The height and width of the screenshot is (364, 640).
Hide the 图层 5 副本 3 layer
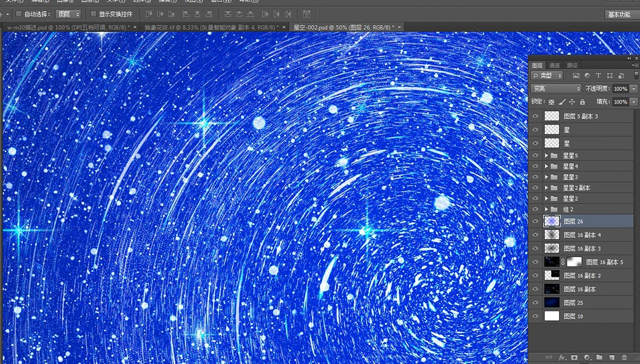pyautogui.click(x=536, y=116)
